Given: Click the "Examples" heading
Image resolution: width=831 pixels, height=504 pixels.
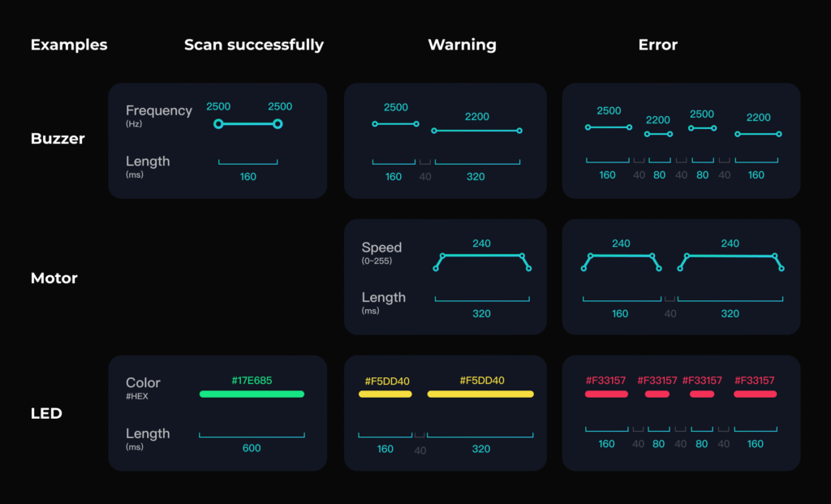Looking at the screenshot, I should [68, 45].
